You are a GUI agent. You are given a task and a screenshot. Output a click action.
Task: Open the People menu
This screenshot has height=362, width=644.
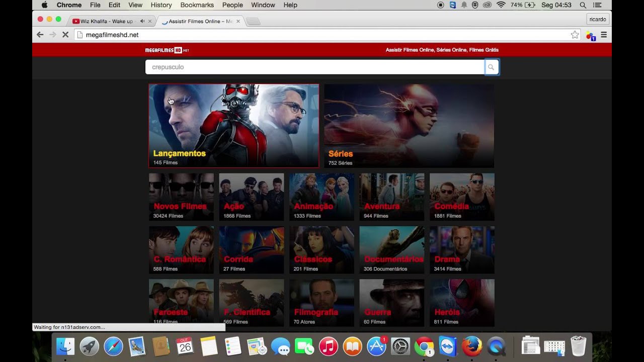click(x=232, y=5)
